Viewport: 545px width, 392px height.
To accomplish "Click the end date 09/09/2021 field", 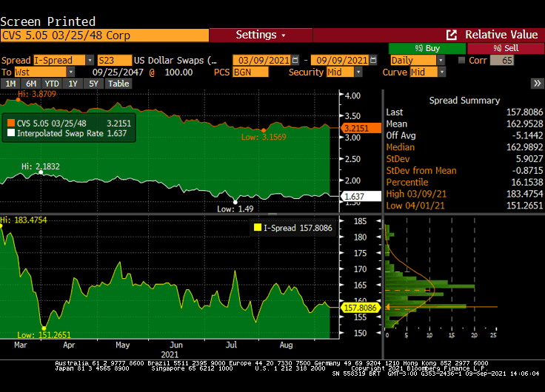I will click(x=339, y=61).
